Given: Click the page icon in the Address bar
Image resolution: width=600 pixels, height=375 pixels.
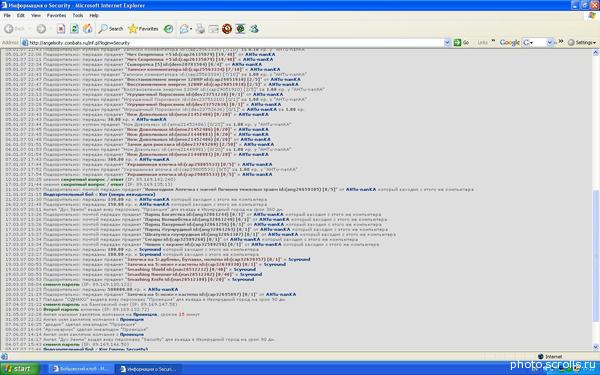Looking at the screenshot, I should pos(25,43).
